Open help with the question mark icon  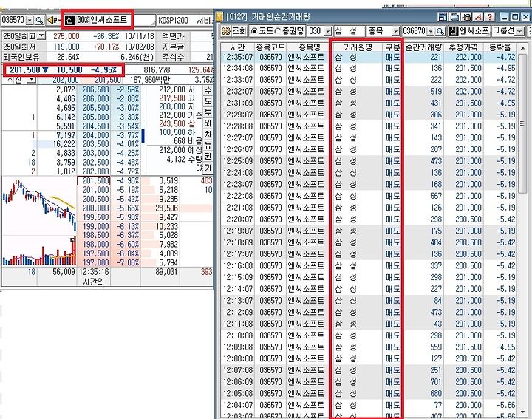(490, 16)
